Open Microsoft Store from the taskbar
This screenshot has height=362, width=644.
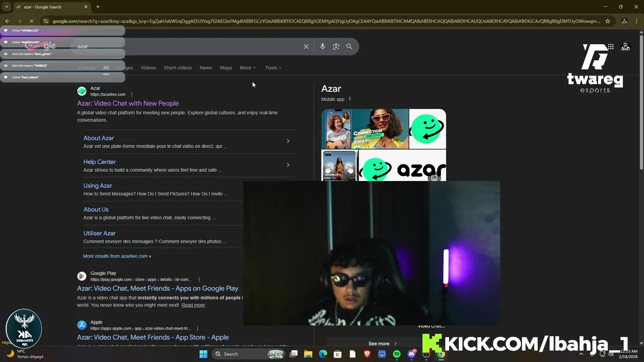pos(338,354)
